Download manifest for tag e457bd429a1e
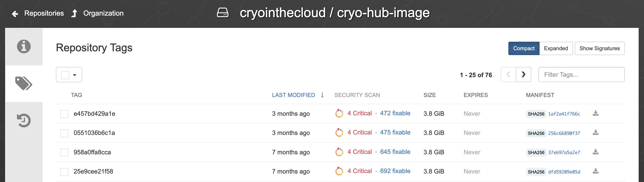Screen dimensions: 644x182 click(595, 113)
